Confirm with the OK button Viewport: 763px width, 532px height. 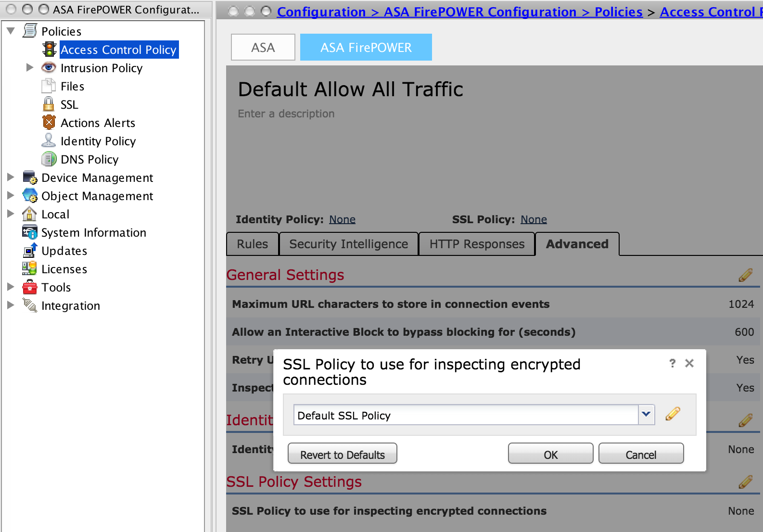(551, 454)
